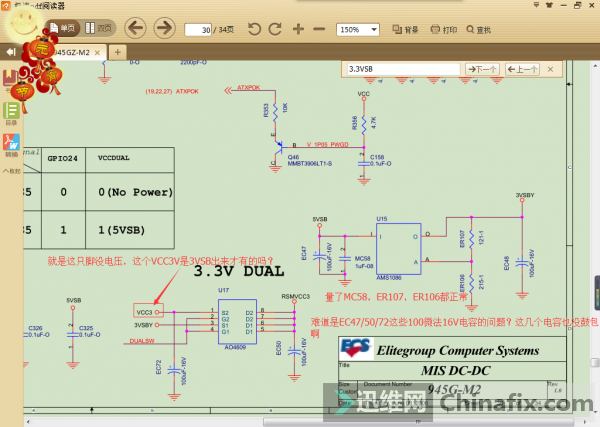Click the GPIO24 table header
This screenshot has width=600, height=427.
[x=62, y=158]
